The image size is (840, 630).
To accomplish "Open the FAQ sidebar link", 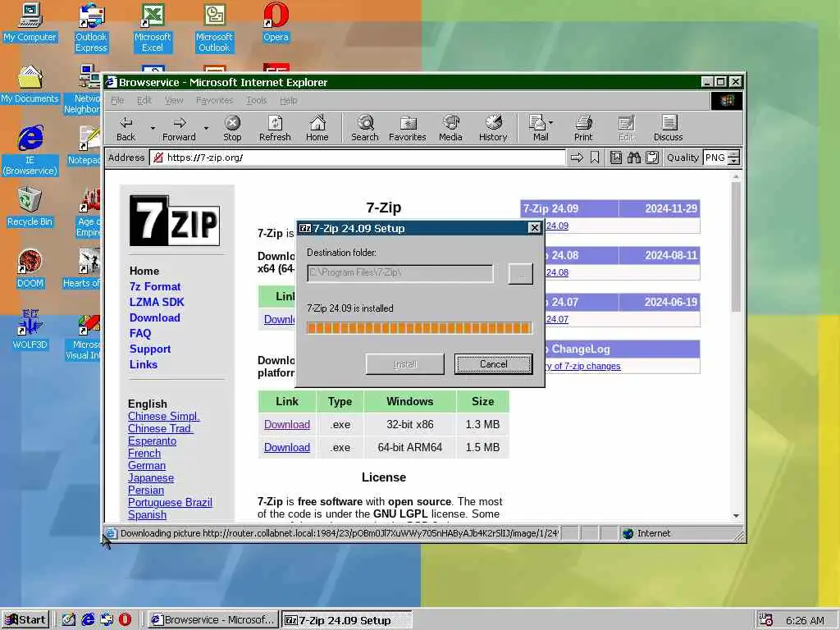I will tap(139, 333).
